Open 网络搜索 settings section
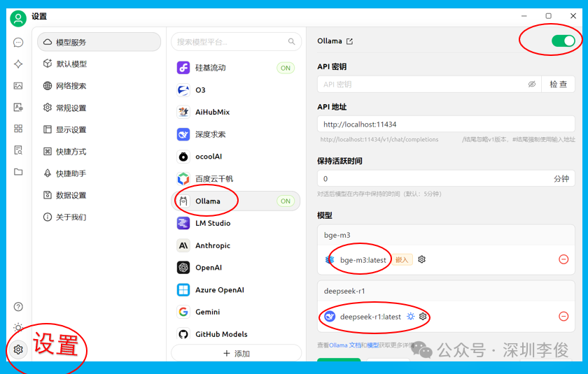 pos(99,86)
